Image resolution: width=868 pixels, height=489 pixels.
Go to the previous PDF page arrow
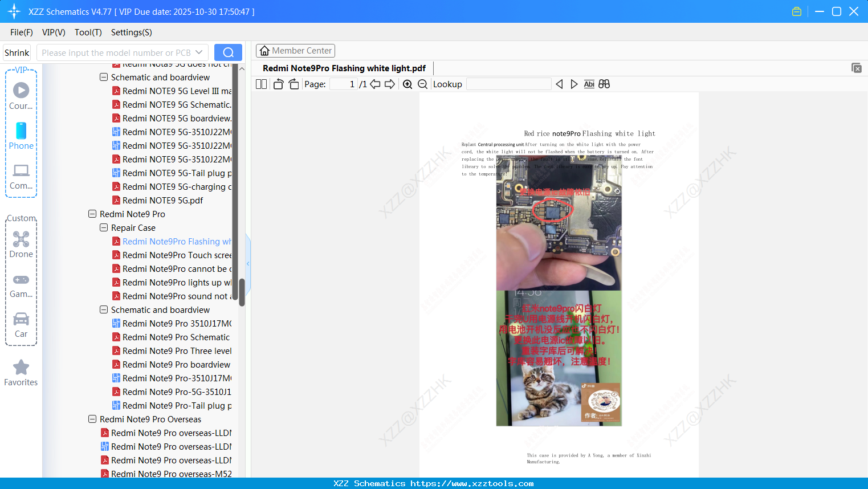[375, 84]
